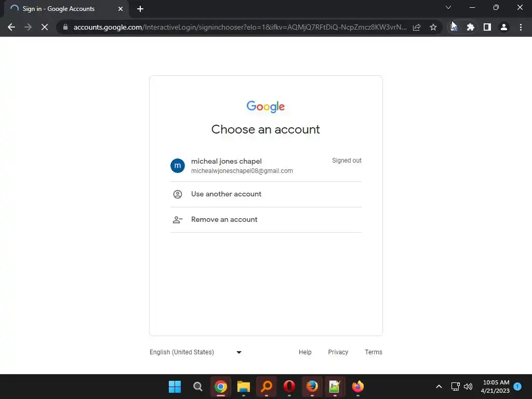Viewport: 532px width, 399px height.
Task: Choose micheal jones chapel account
Action: click(265, 166)
